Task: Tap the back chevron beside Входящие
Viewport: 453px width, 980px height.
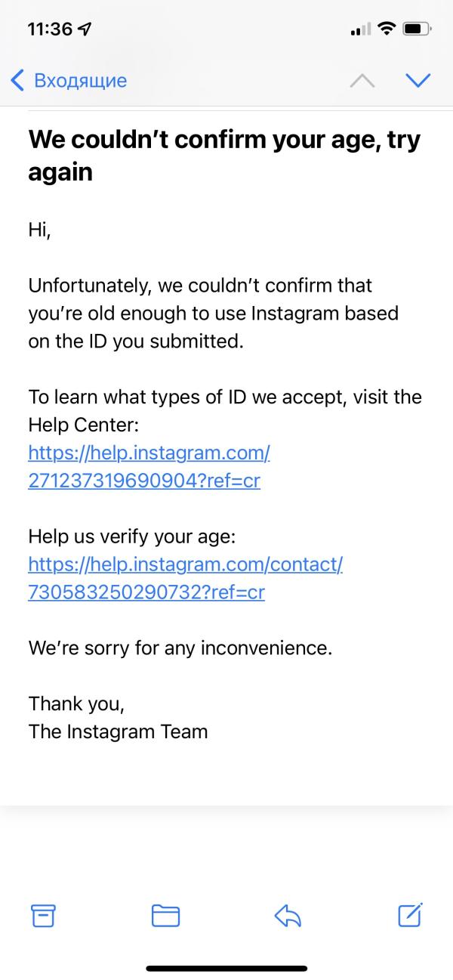Action: coord(18,79)
